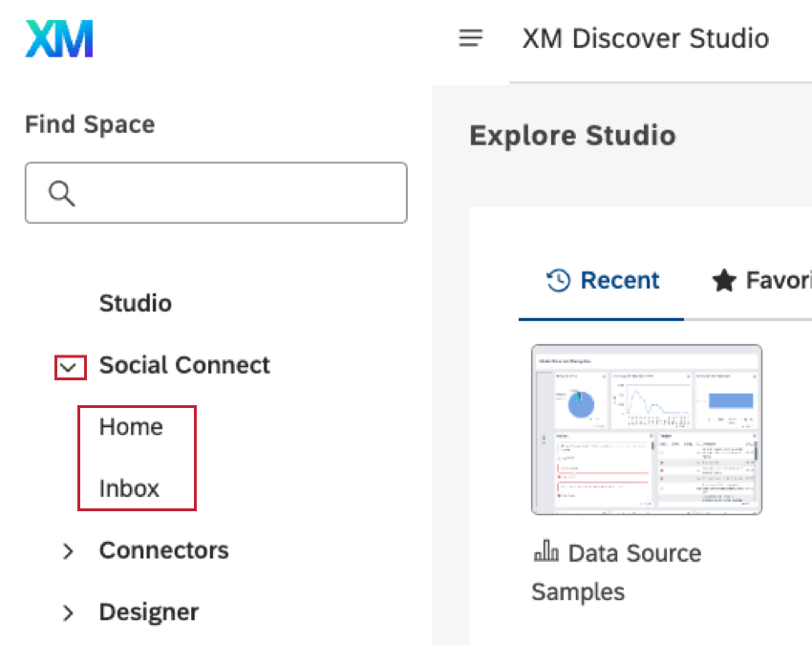Select the Designer space label

(149, 613)
